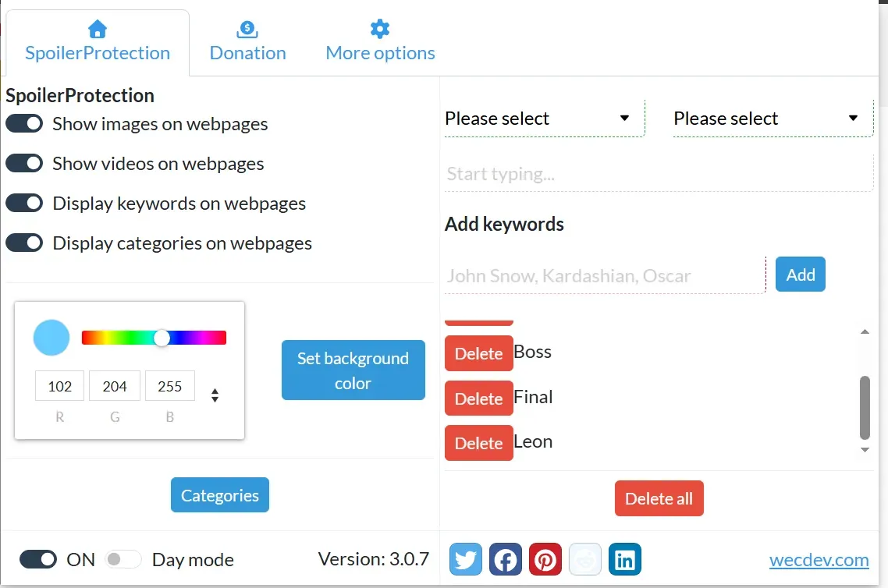
Task: Open the first Please select dropdown
Action: [543, 119]
